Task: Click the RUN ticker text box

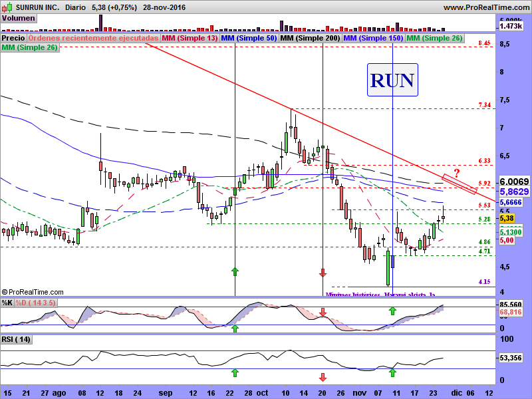Action: pyautogui.click(x=392, y=80)
